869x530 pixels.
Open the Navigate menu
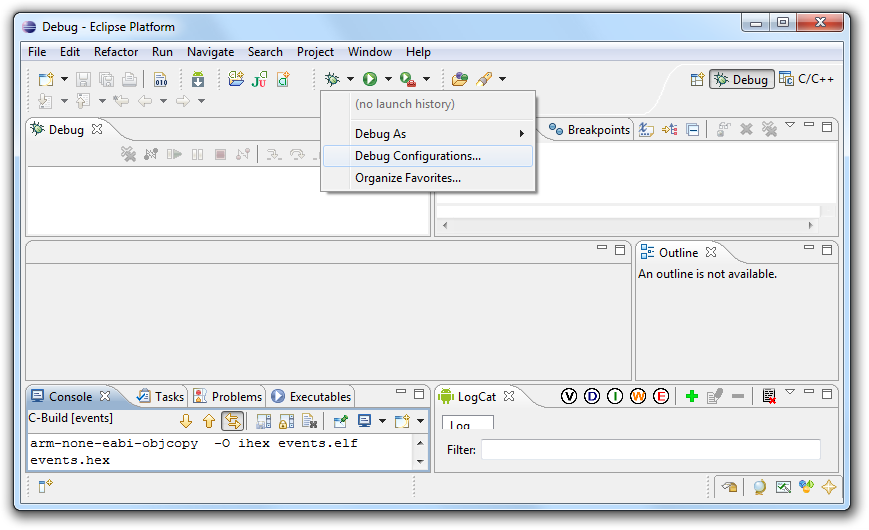point(211,52)
